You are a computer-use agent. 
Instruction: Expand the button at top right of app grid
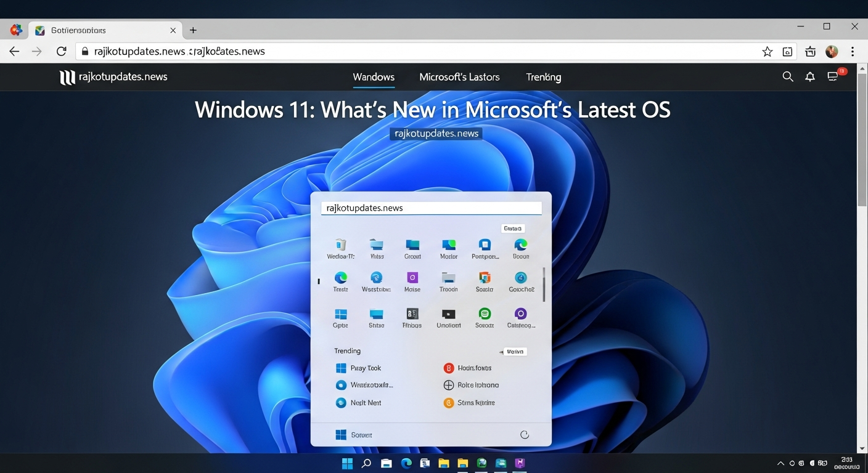pyautogui.click(x=512, y=228)
